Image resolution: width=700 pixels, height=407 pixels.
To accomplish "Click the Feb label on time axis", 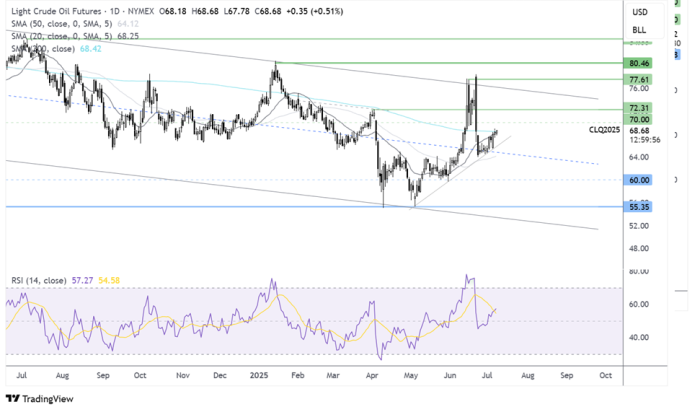I will click(297, 375).
